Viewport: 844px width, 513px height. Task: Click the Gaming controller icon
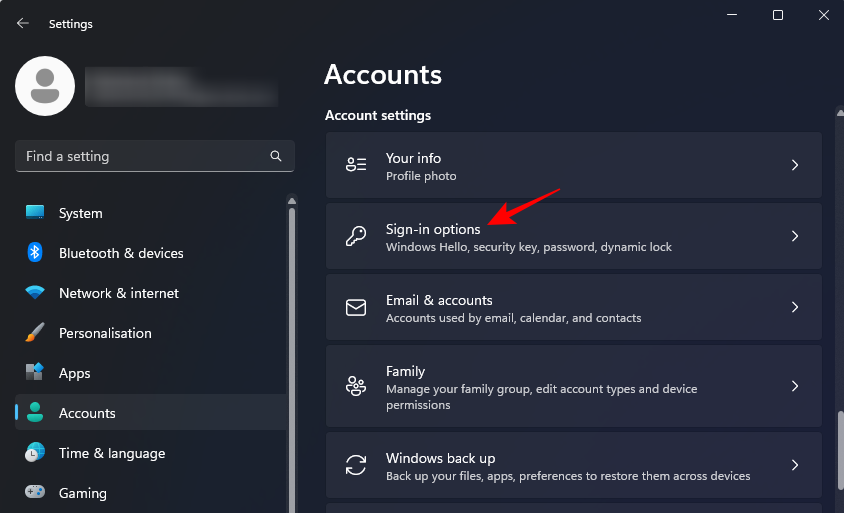tap(35, 493)
